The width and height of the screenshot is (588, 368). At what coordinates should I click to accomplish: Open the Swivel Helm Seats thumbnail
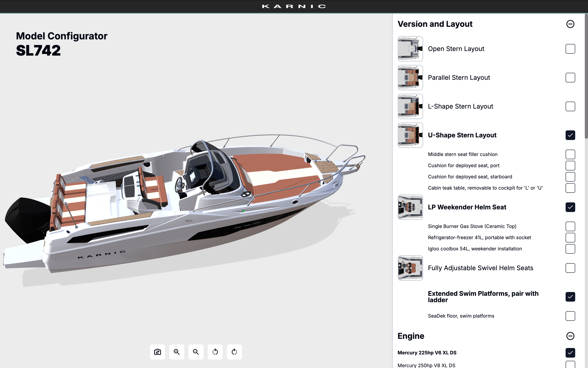[x=410, y=268]
